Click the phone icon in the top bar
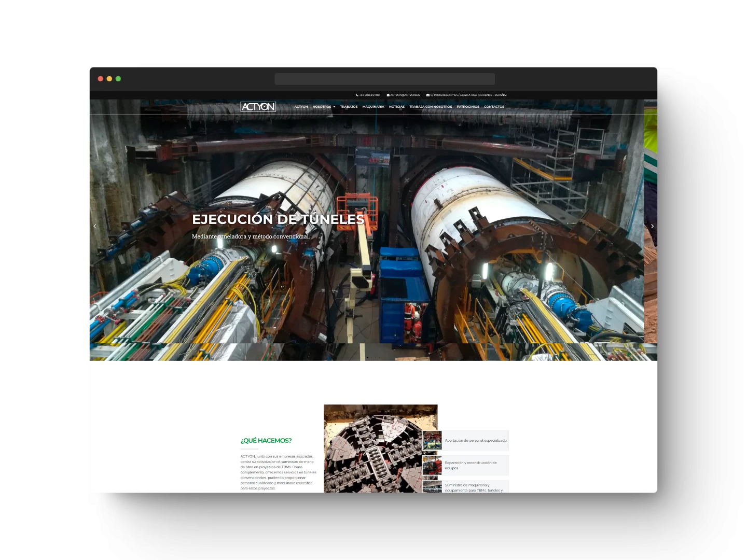747x560 pixels. (x=357, y=95)
